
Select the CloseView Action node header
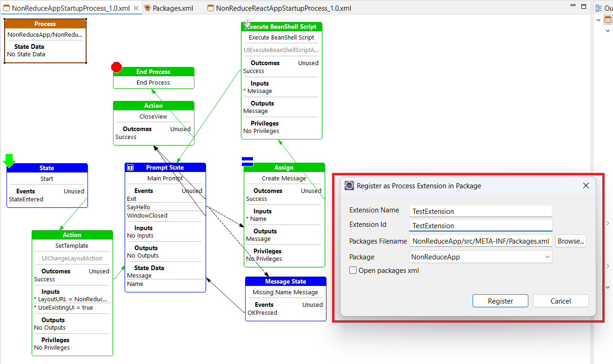point(153,106)
